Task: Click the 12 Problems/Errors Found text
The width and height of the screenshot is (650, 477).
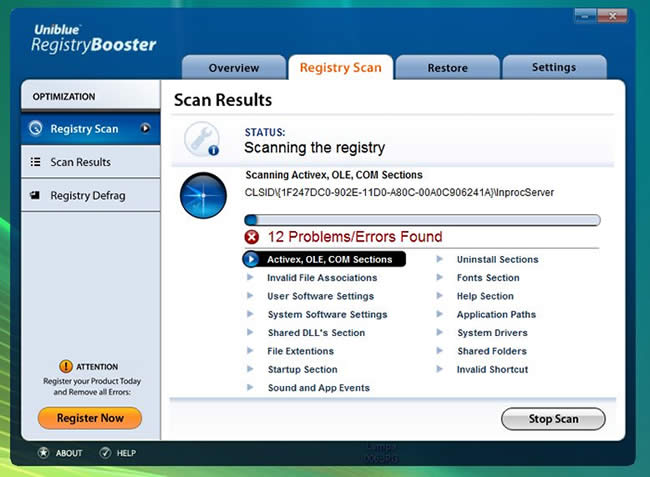Action: pyautogui.click(x=355, y=237)
